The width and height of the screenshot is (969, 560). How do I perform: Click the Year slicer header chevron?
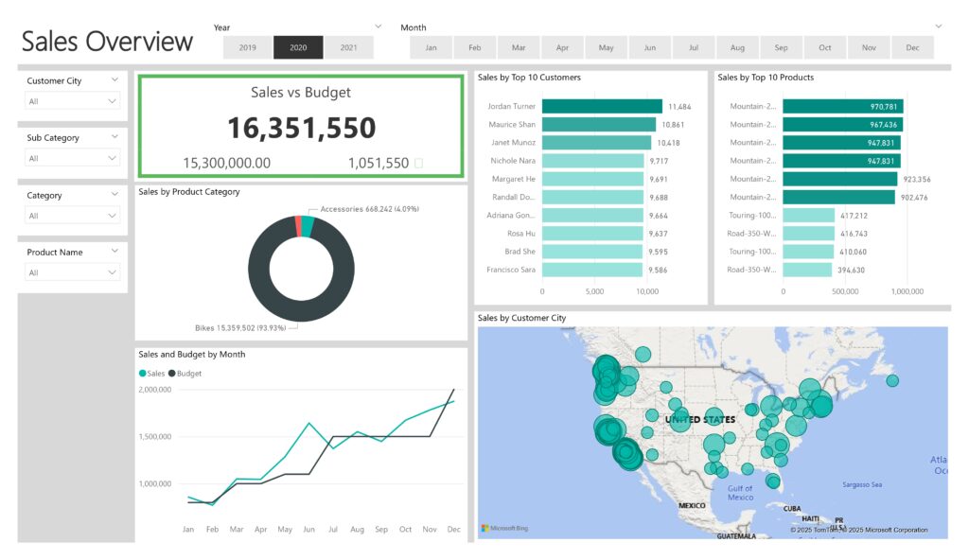379,26
